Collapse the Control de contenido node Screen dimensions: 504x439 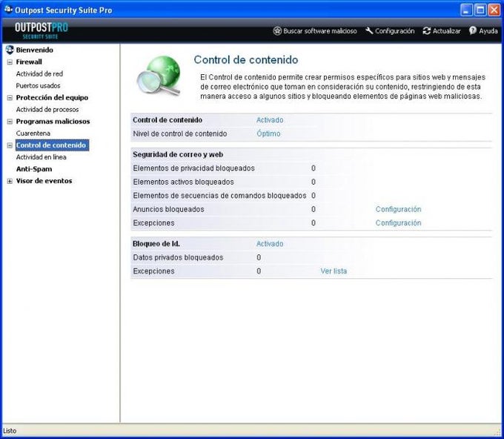pyautogui.click(x=10, y=145)
